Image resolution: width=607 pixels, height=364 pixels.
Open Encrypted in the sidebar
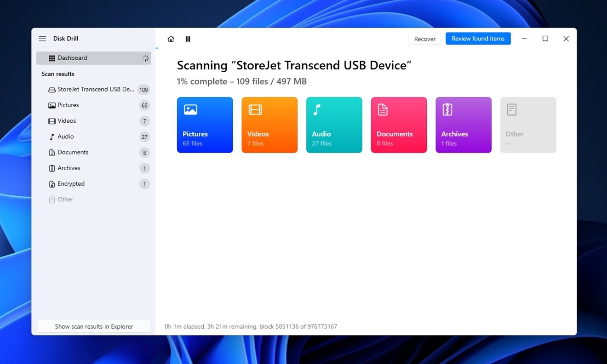[94, 184]
